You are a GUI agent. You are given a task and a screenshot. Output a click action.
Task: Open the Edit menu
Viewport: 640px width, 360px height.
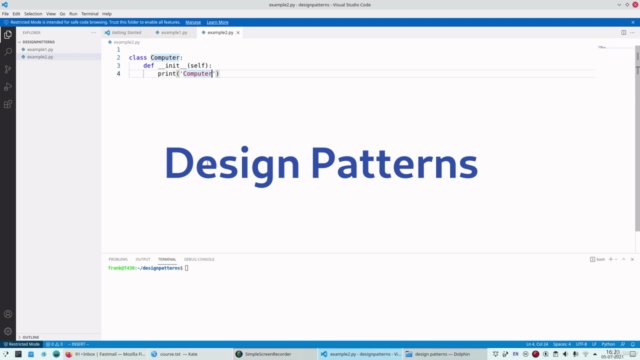pos(16,13)
